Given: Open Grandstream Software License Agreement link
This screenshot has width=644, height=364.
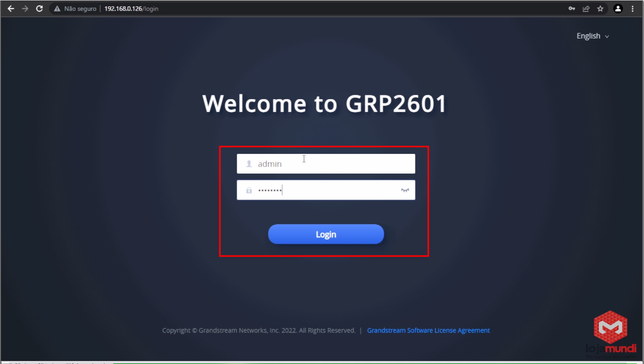Looking at the screenshot, I should click(x=428, y=330).
